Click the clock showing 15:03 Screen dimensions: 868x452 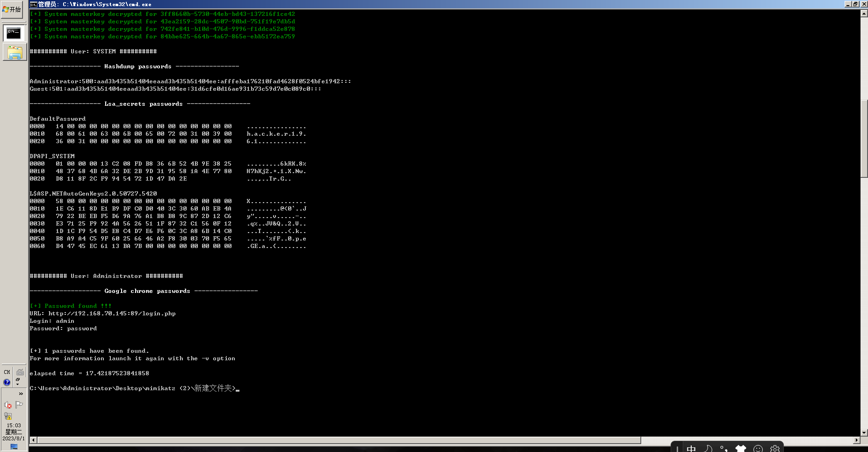pyautogui.click(x=14, y=425)
